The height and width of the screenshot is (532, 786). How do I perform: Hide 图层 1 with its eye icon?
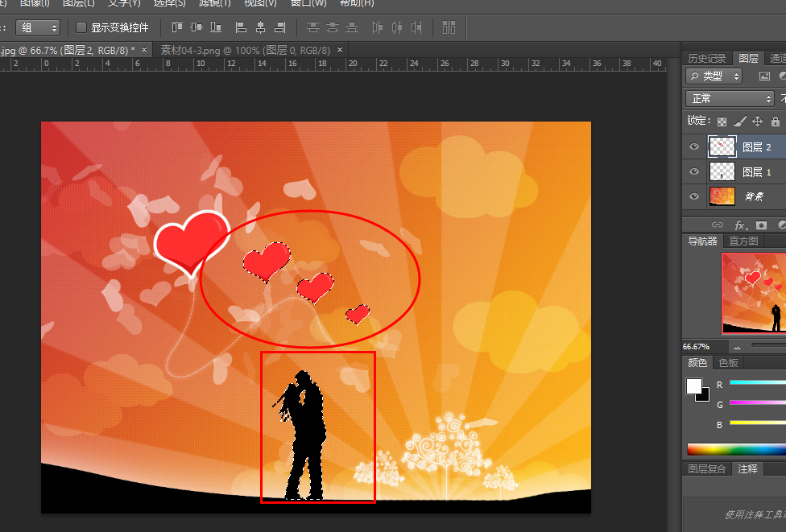[x=694, y=171]
